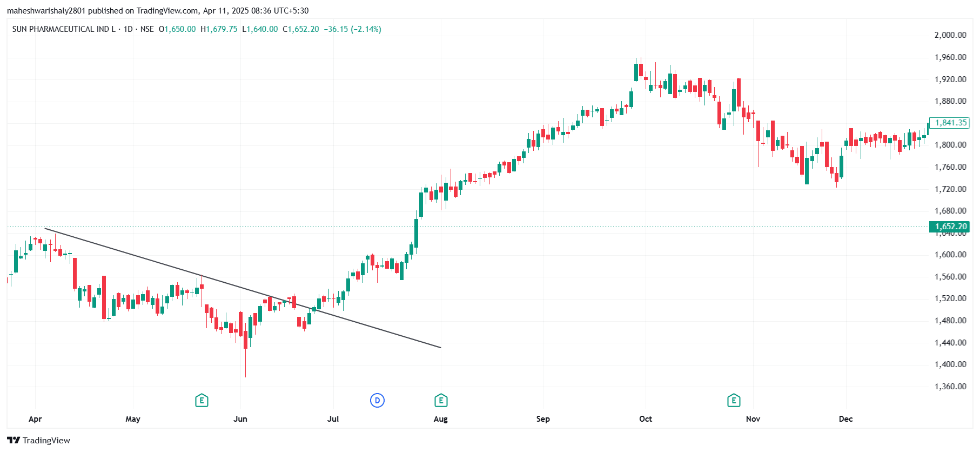Click the 1,360.00 price axis label

[950, 387]
